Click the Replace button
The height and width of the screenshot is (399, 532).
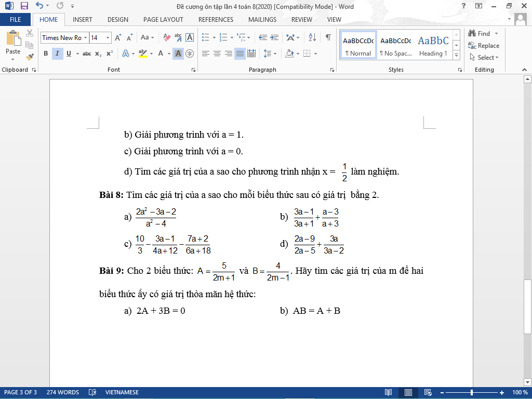pos(484,46)
